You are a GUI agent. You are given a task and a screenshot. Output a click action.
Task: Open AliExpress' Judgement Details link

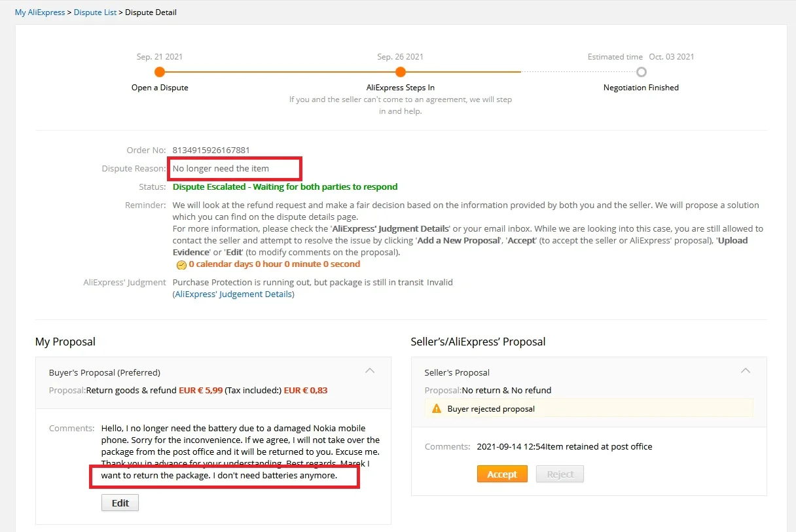click(x=234, y=294)
